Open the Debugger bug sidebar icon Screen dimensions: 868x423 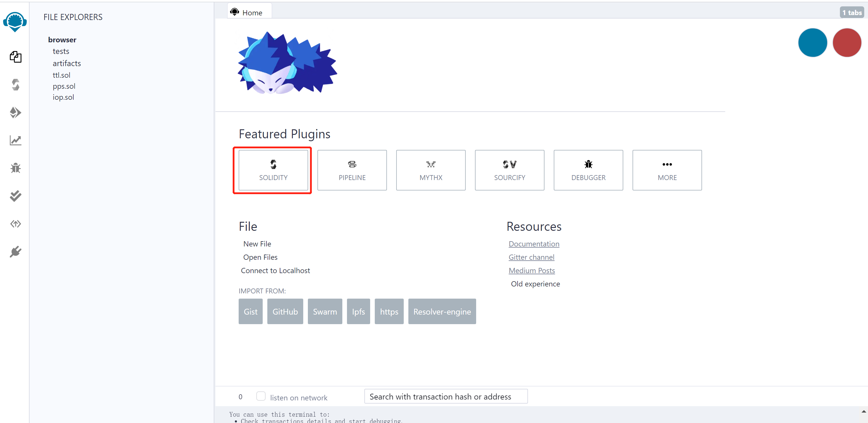click(x=16, y=168)
